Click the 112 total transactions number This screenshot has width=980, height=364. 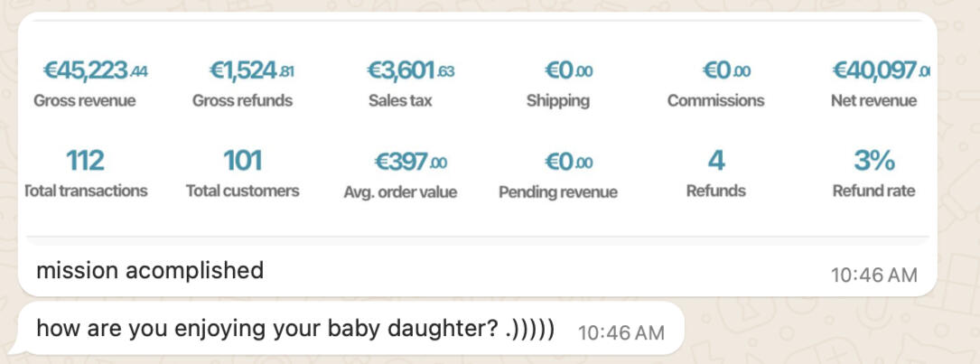85,161
